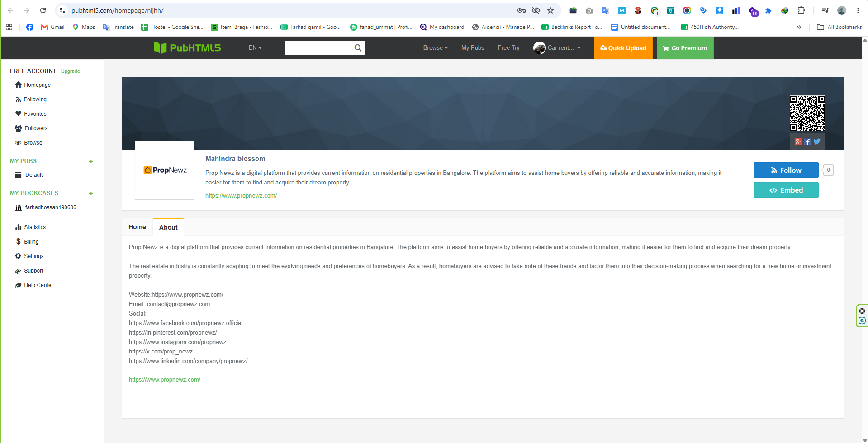The width and height of the screenshot is (868, 443).
Task: Click the Mahindra blossom title
Action: [235, 159]
